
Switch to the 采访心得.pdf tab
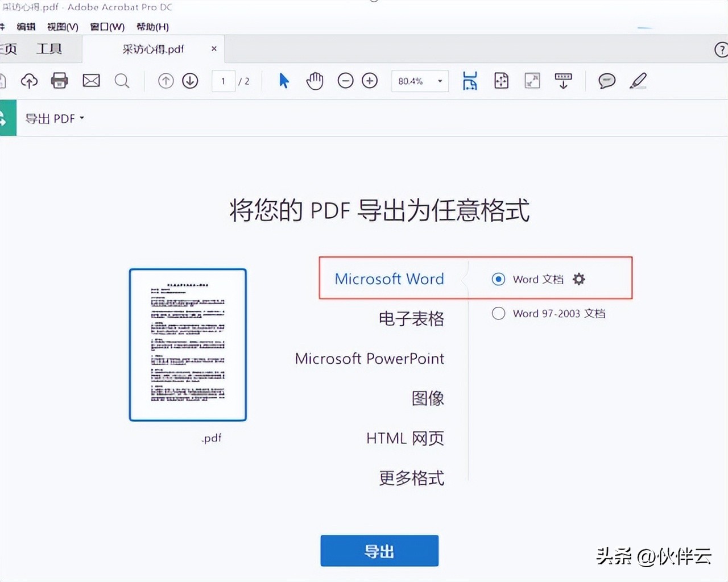tap(152, 49)
